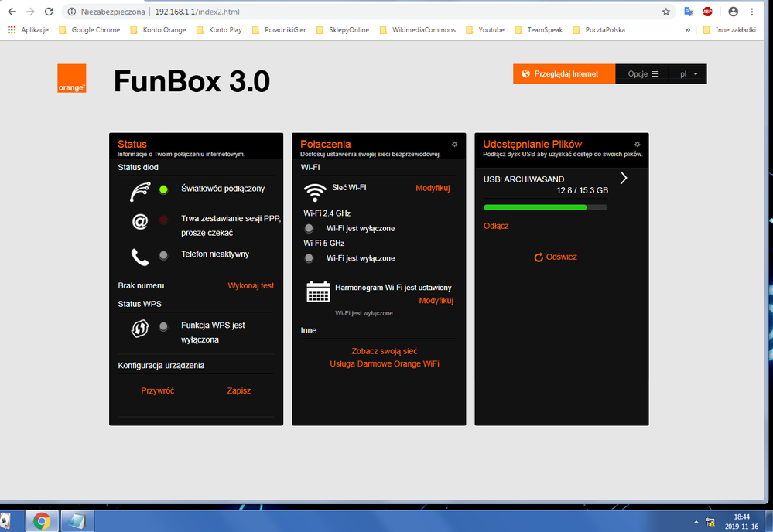Click the Wi-Fi signal icon
This screenshot has height=532, width=773.
click(314, 191)
